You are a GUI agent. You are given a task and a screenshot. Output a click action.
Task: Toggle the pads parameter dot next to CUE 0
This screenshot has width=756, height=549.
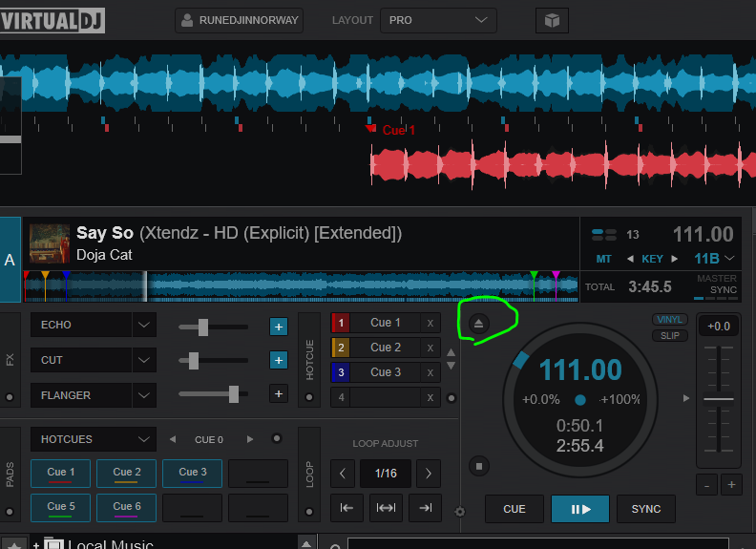[277, 438]
